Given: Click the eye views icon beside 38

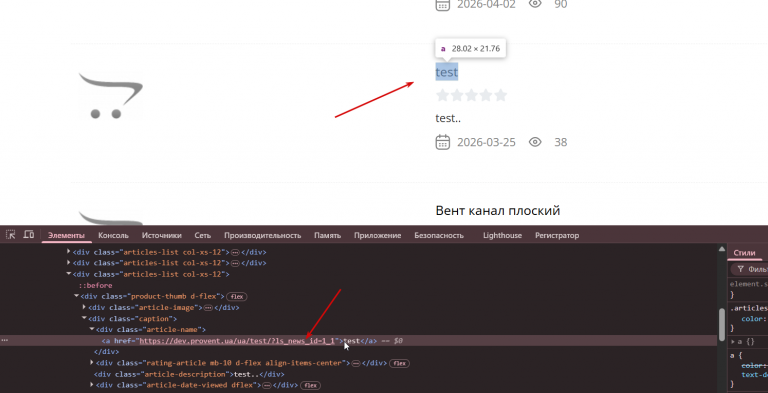Looking at the screenshot, I should [535, 142].
